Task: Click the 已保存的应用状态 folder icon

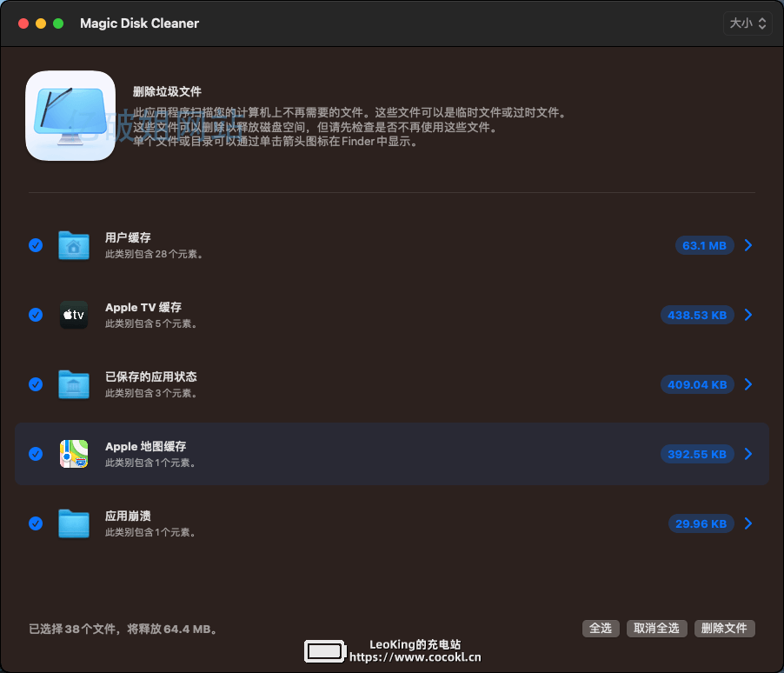Action: pos(74,384)
